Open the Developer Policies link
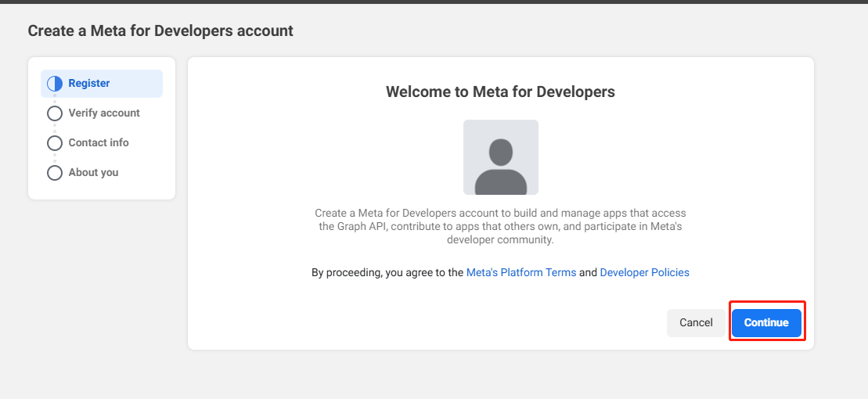 click(644, 273)
